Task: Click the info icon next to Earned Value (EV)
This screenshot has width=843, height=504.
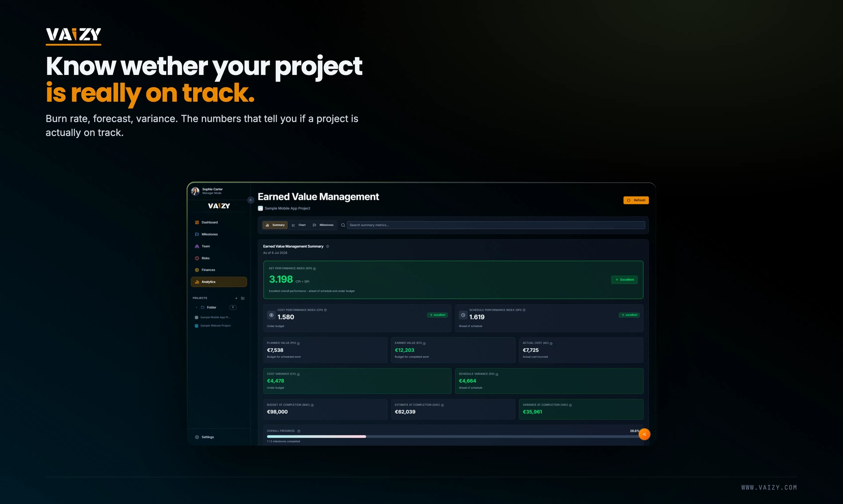Action: point(424,343)
